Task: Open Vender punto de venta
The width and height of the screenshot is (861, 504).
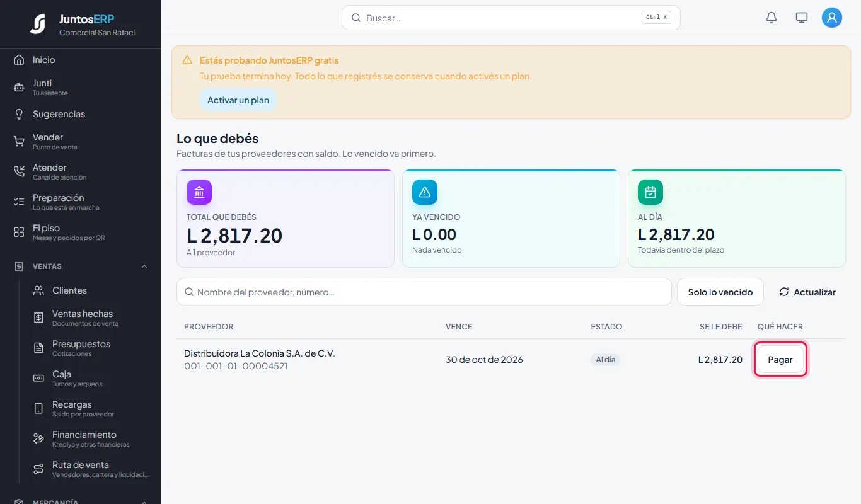Action: coord(81,142)
